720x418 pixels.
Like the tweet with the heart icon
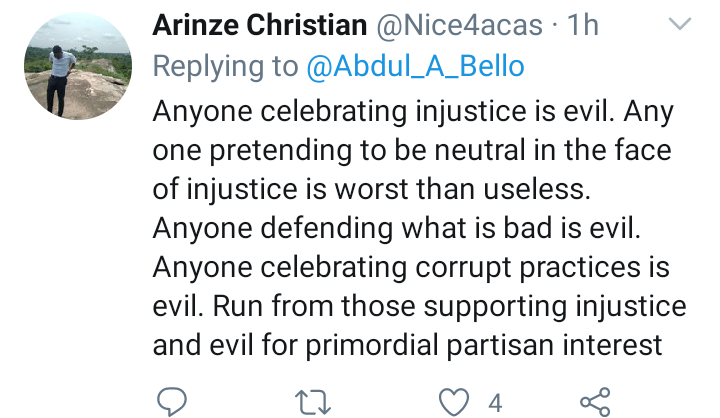click(454, 402)
